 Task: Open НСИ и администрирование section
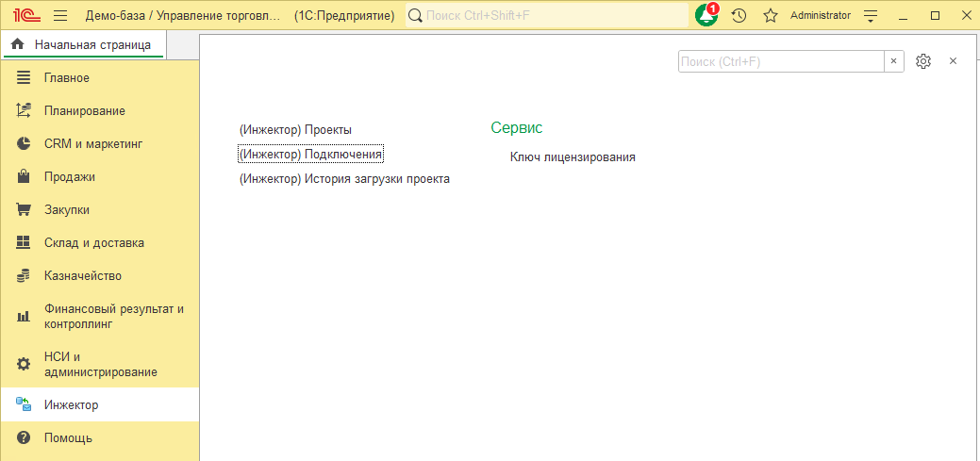click(101, 364)
